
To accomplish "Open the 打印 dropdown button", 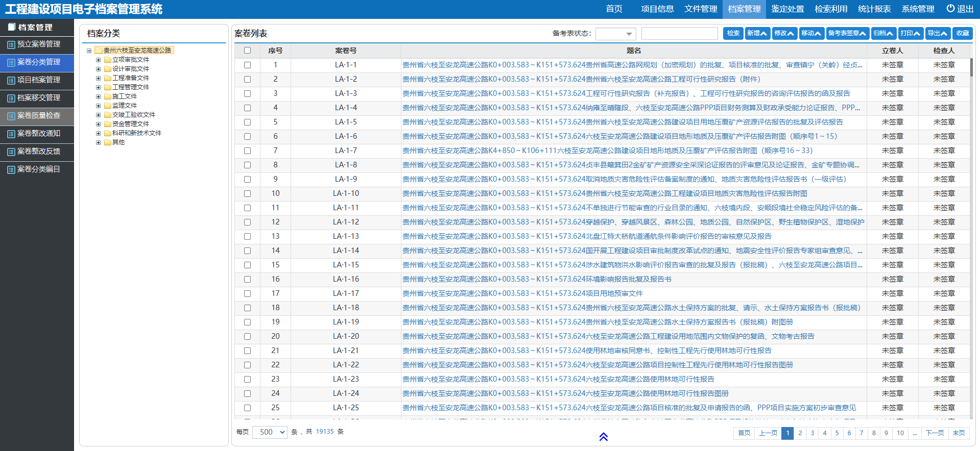I will 911,33.
